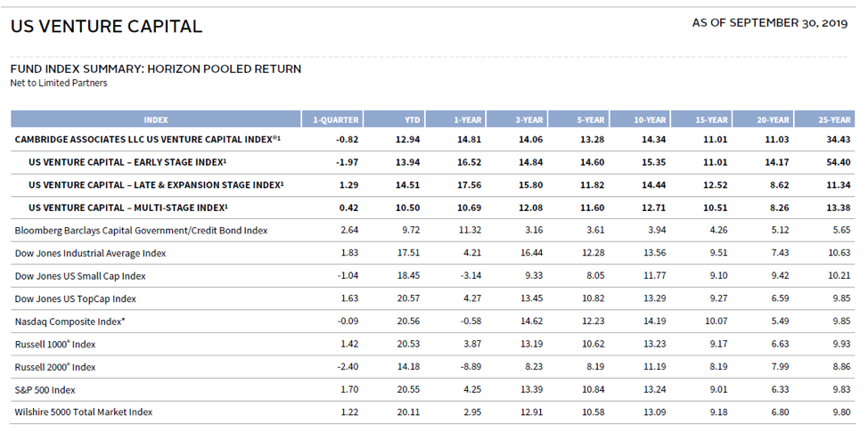Click Russell 1000 5-year value 10.62
The image size is (868, 432).
[x=593, y=344]
